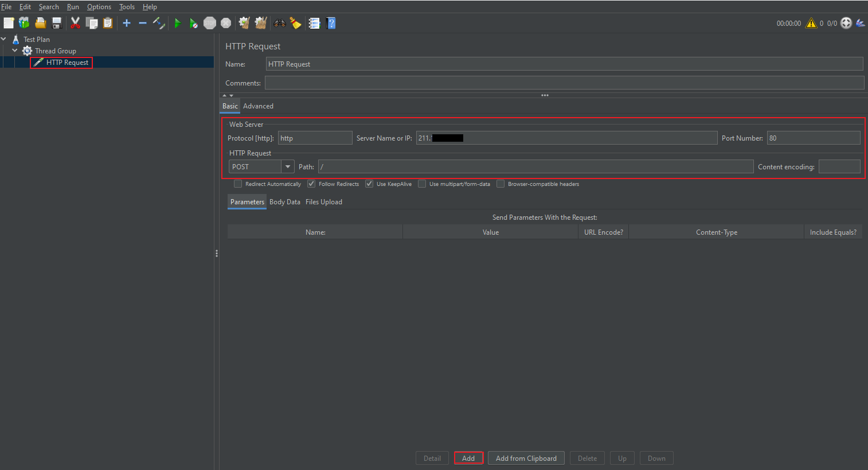The width and height of the screenshot is (868, 470).
Task: Open the Search menu
Action: click(49, 7)
